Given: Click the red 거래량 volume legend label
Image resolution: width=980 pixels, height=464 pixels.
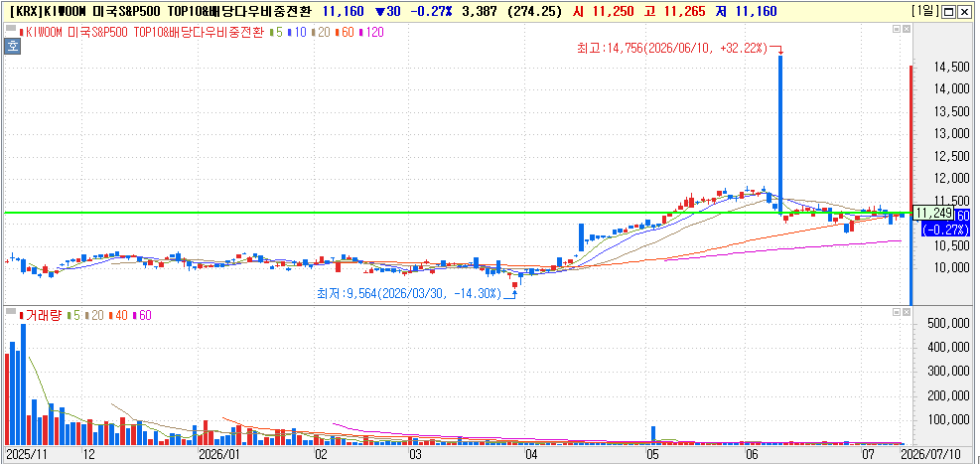Looking at the screenshot, I should (41, 315).
